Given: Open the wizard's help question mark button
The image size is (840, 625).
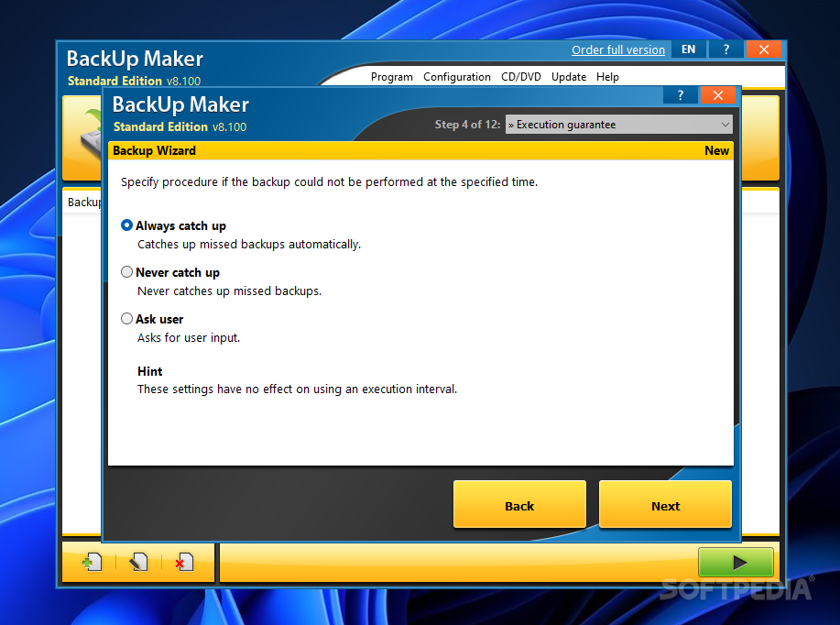Looking at the screenshot, I should coord(681,95).
